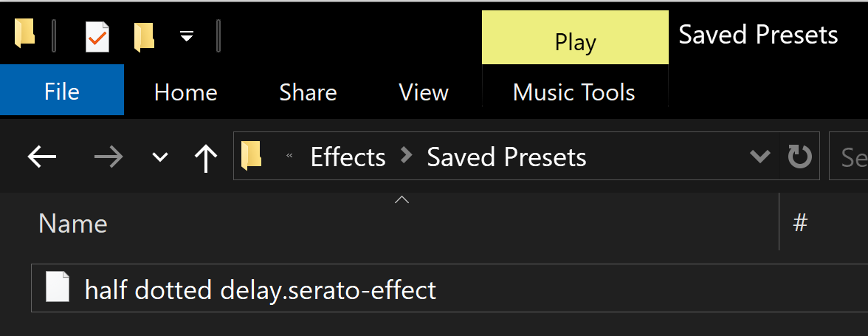This screenshot has width=868, height=336.
Task: Refresh the Saved Presets folder
Action: click(x=799, y=157)
